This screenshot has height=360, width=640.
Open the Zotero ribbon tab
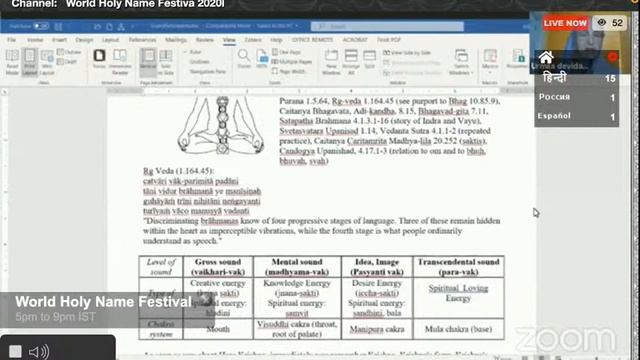click(x=253, y=40)
